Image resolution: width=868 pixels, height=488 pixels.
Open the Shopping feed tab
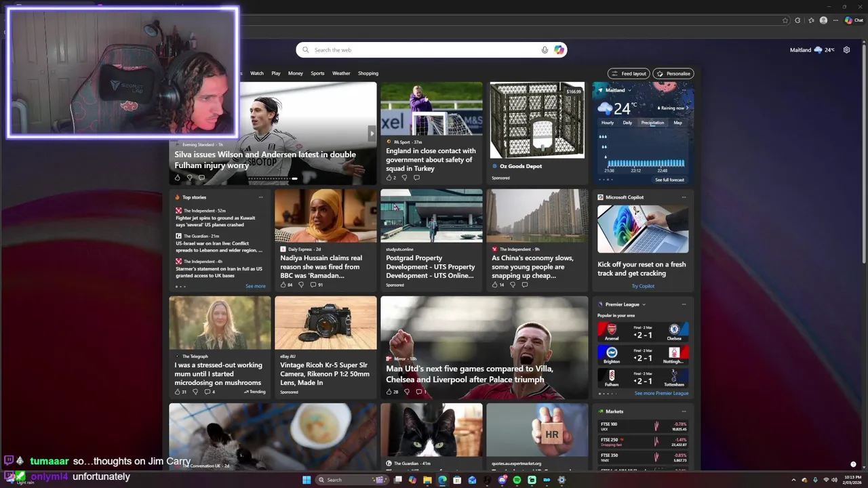(x=368, y=73)
